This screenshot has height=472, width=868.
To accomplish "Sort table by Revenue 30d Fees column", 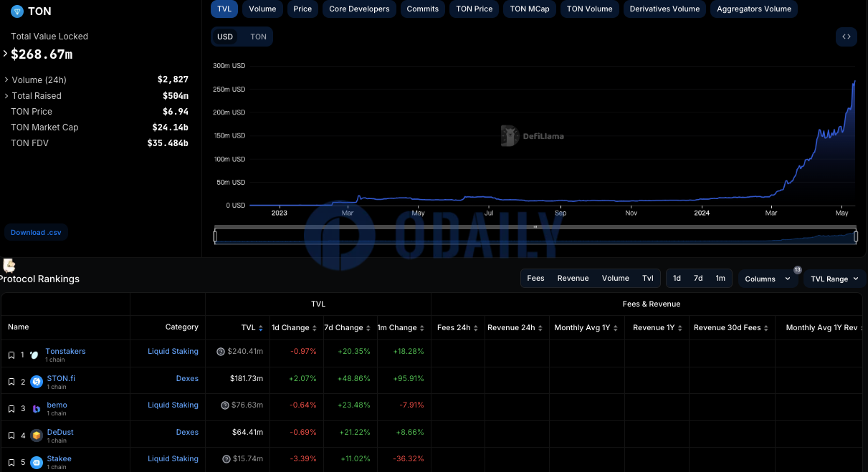I will [x=766, y=328].
